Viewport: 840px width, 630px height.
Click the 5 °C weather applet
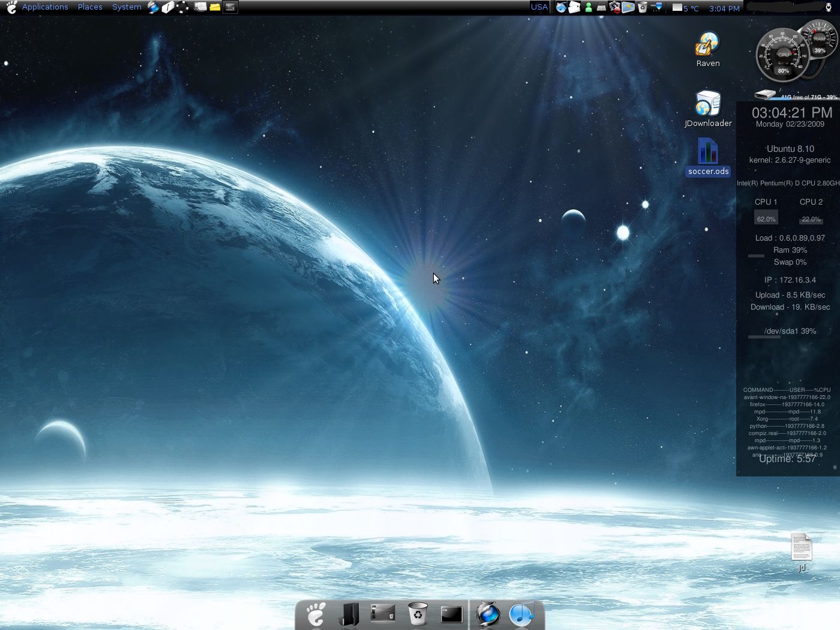click(685, 8)
